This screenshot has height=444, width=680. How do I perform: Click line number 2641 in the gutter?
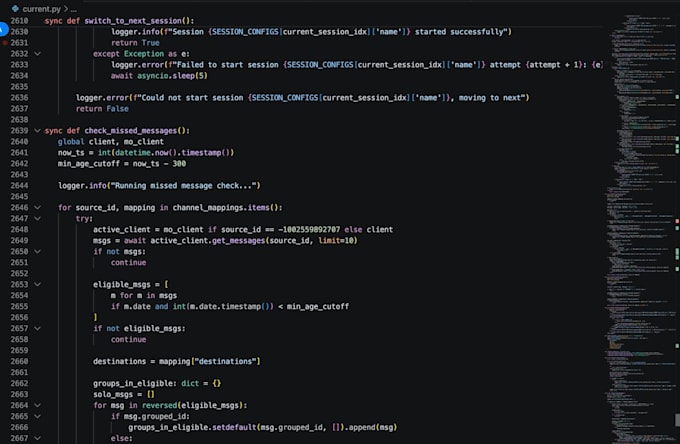pyautogui.click(x=20, y=153)
